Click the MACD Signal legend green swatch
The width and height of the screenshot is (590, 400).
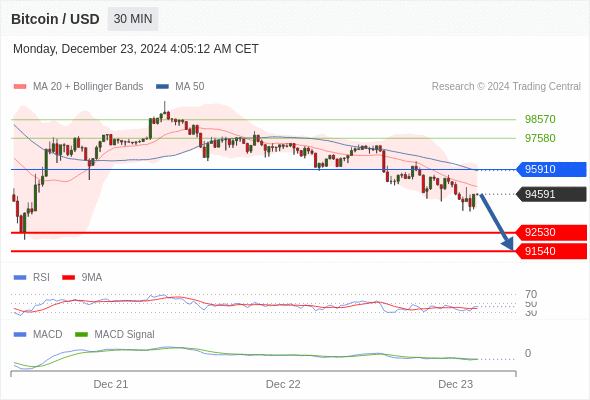[x=81, y=334]
